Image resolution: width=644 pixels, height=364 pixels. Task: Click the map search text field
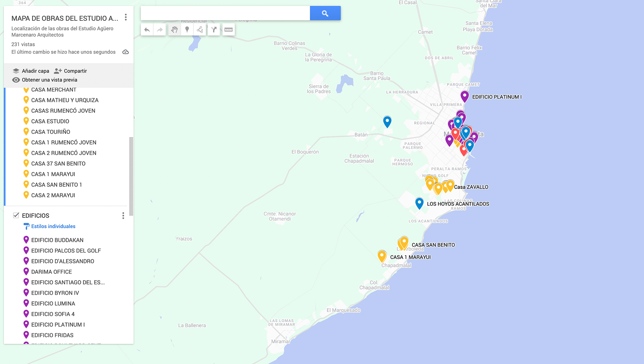pyautogui.click(x=225, y=13)
